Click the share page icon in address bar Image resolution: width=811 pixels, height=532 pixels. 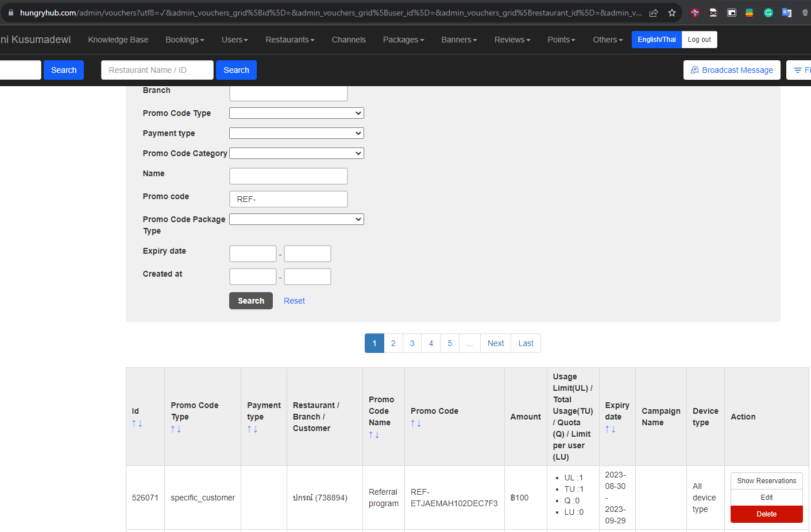coord(654,13)
